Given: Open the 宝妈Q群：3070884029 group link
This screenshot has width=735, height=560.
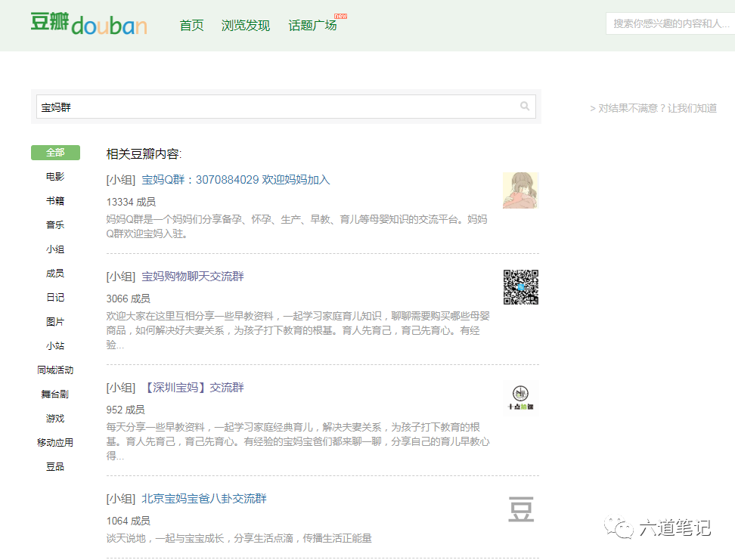Looking at the screenshot, I should click(236, 180).
